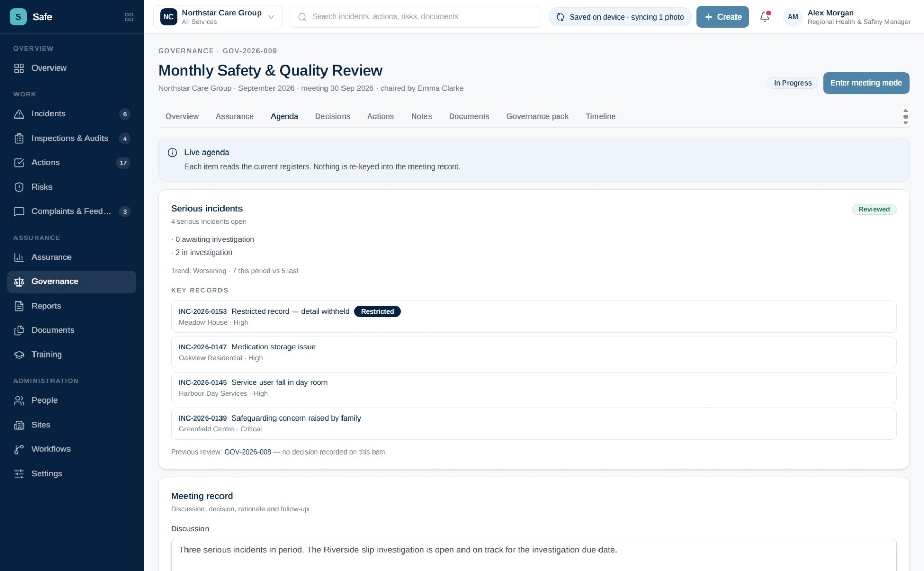Click Governance scales icon

[19, 282]
